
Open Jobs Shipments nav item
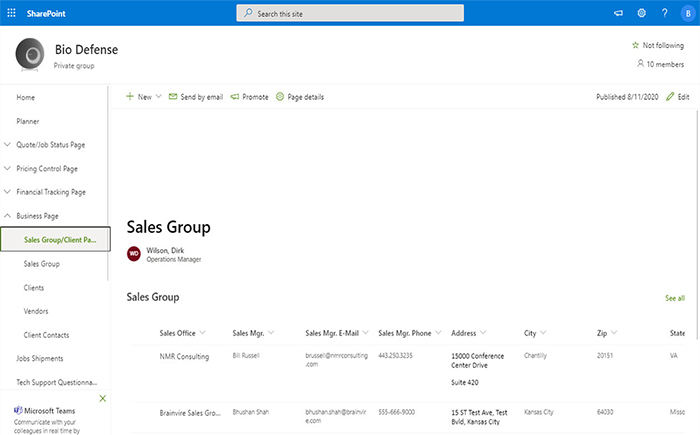[x=40, y=358]
